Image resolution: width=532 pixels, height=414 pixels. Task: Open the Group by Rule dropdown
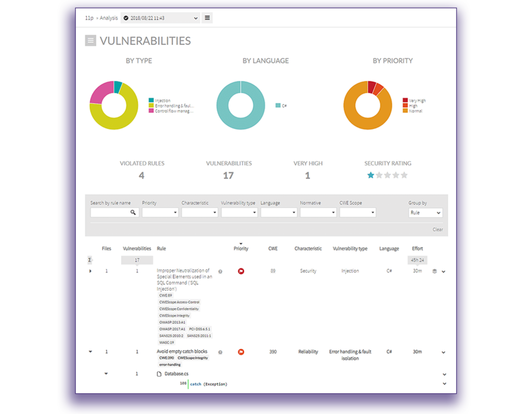point(425,212)
